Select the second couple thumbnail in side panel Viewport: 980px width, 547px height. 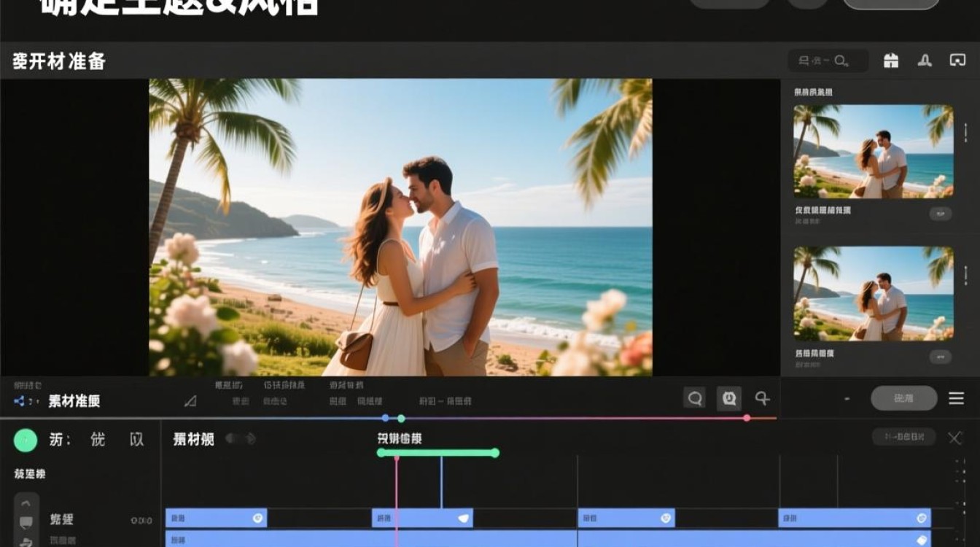(x=874, y=293)
